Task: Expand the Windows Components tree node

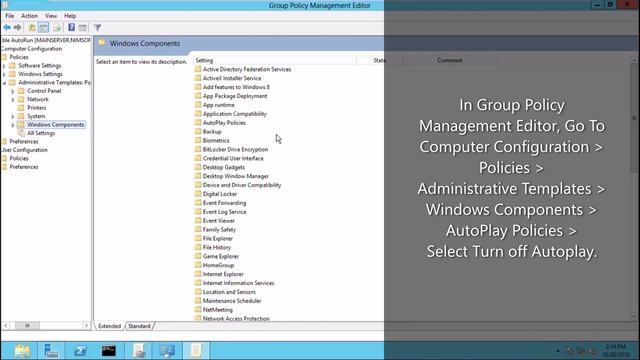Action: point(13,125)
